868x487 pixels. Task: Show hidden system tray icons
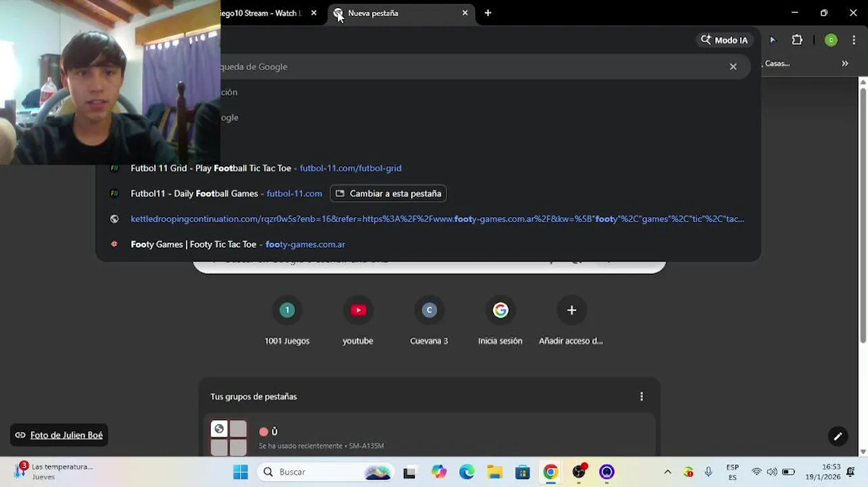click(667, 472)
